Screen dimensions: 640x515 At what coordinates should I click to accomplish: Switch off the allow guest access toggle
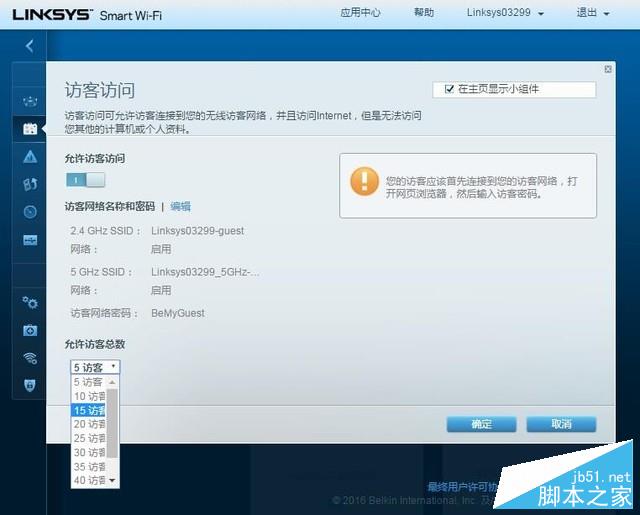85,180
